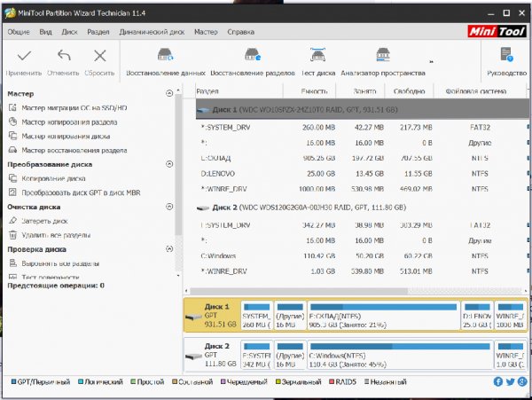The image size is (532, 400).
Task: Collapse the Мастер sidebar section
Action: [x=169, y=93]
